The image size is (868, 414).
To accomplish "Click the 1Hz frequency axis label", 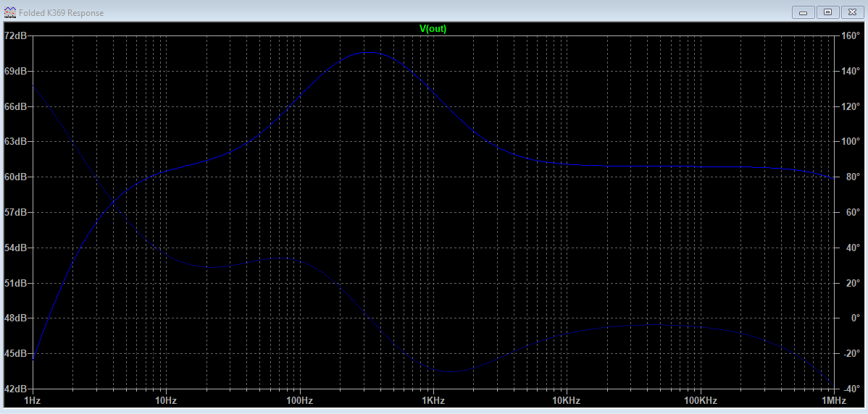I will pyautogui.click(x=33, y=400).
